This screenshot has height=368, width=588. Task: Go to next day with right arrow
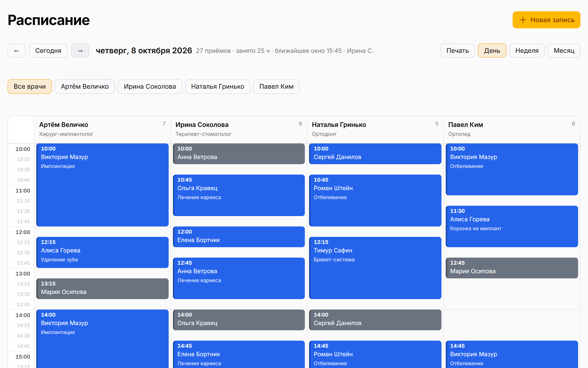pos(80,51)
